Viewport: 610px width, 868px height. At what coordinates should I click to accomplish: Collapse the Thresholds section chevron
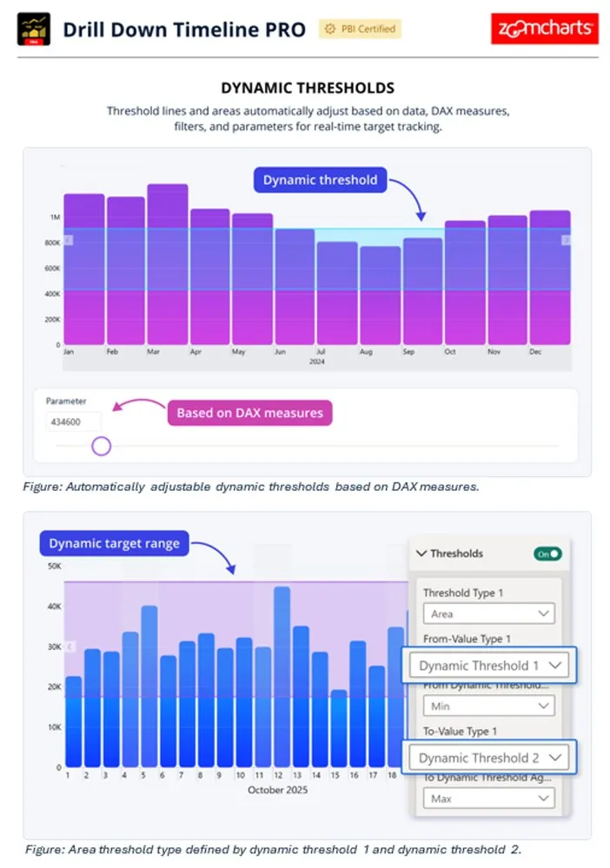421,553
